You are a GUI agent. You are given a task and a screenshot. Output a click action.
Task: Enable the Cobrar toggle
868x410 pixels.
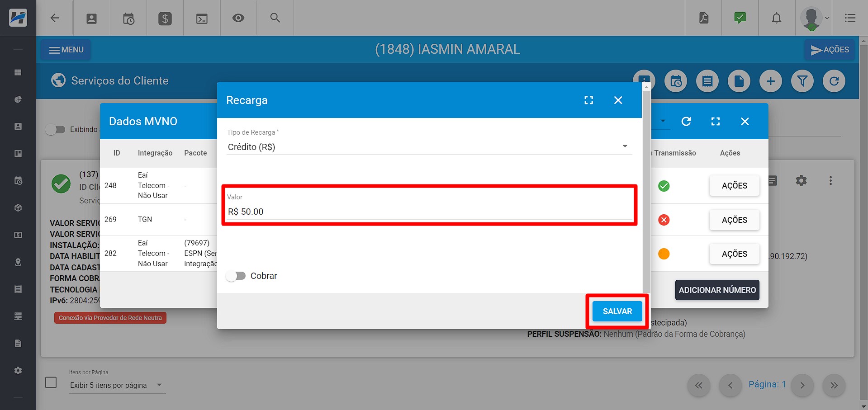pyautogui.click(x=236, y=276)
